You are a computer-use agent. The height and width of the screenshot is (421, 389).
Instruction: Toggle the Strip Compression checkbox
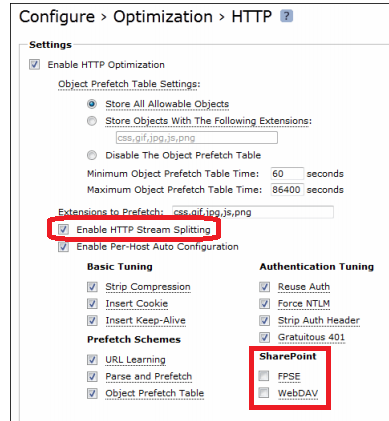[x=92, y=287]
